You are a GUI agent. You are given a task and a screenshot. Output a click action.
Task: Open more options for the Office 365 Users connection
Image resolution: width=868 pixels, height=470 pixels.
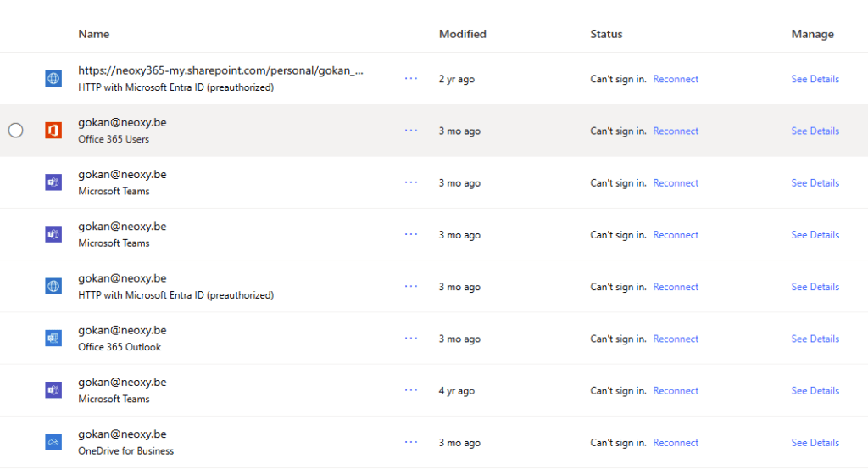pos(411,131)
